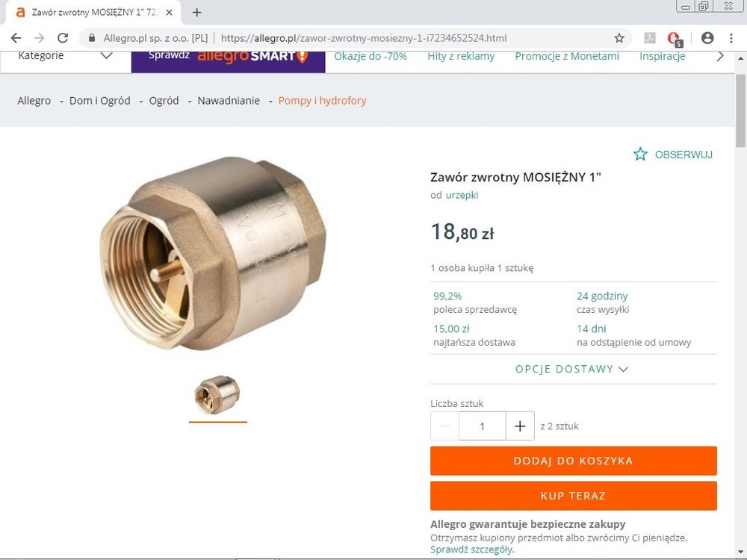Screen dimensions: 747x560
Task: Bookmark page with star icon
Action: click(619, 38)
